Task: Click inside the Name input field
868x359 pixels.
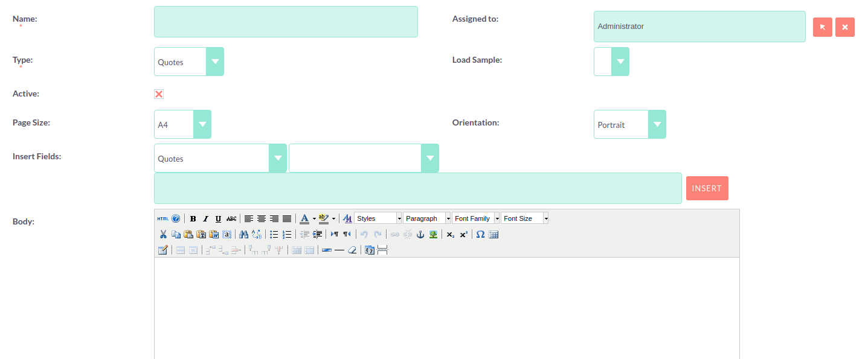Action: coord(285,21)
